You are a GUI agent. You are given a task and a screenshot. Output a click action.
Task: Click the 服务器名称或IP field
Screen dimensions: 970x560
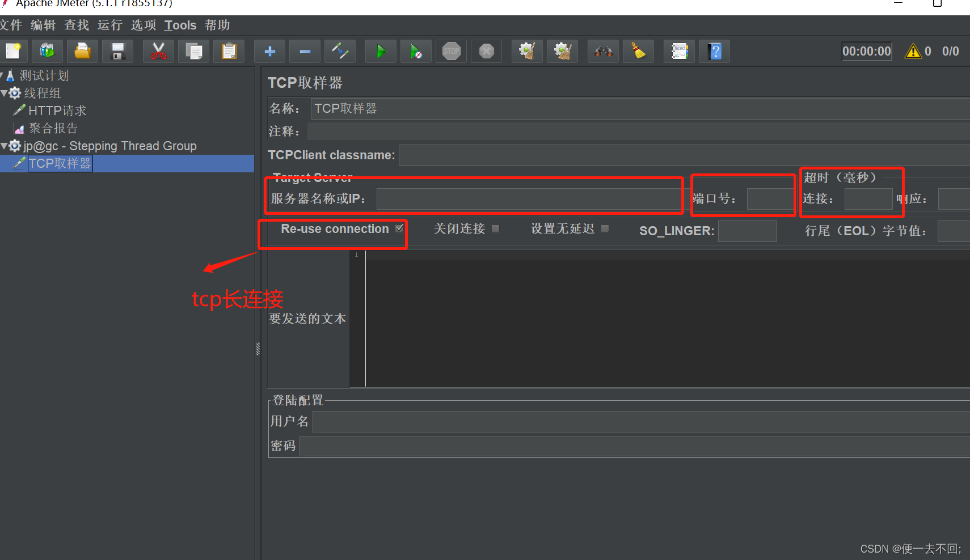529,199
